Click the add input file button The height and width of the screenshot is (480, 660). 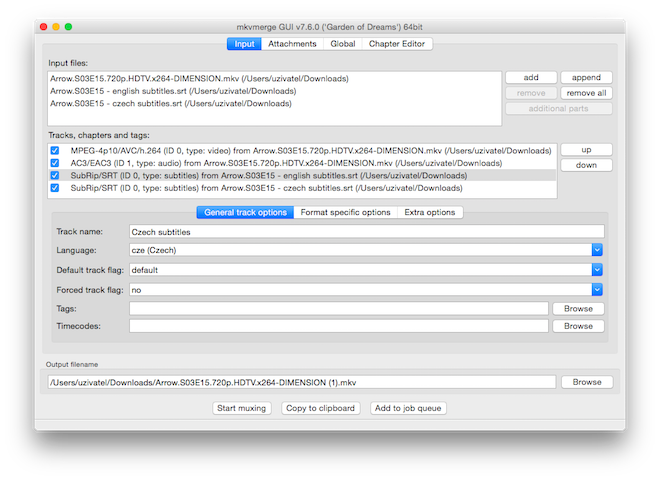tap(531, 77)
